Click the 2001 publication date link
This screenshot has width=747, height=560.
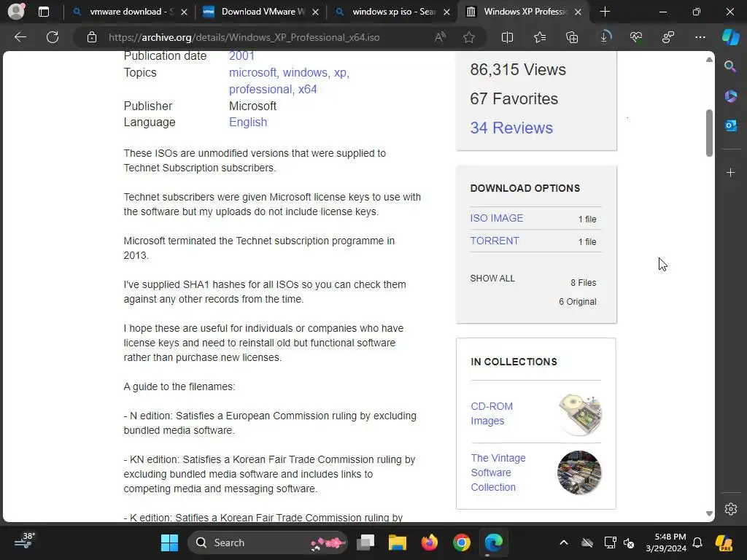point(241,55)
